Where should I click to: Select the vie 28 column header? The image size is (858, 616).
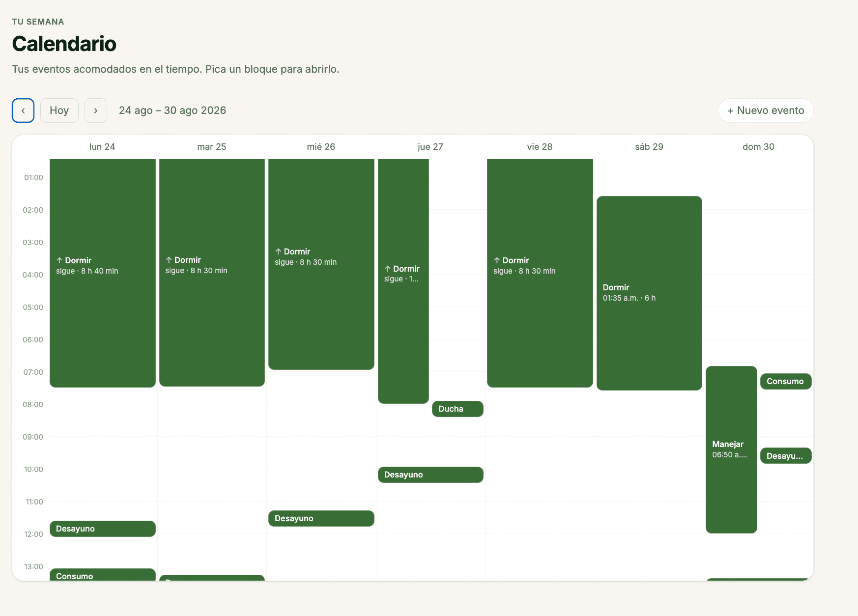(540, 147)
